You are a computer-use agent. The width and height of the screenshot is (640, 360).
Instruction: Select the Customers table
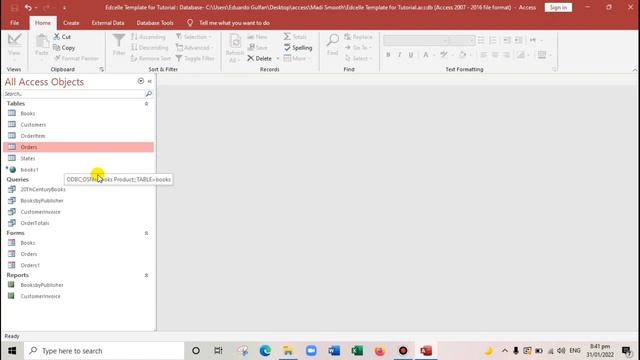tap(78, 124)
